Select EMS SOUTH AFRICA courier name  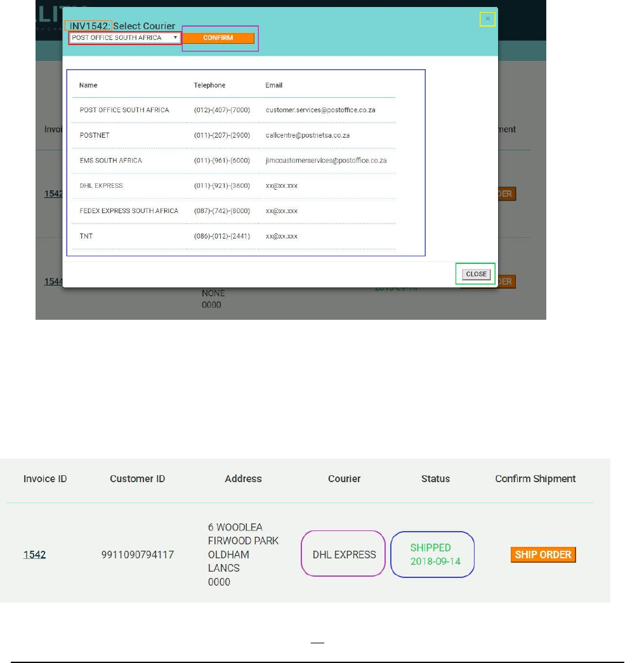[x=111, y=161]
